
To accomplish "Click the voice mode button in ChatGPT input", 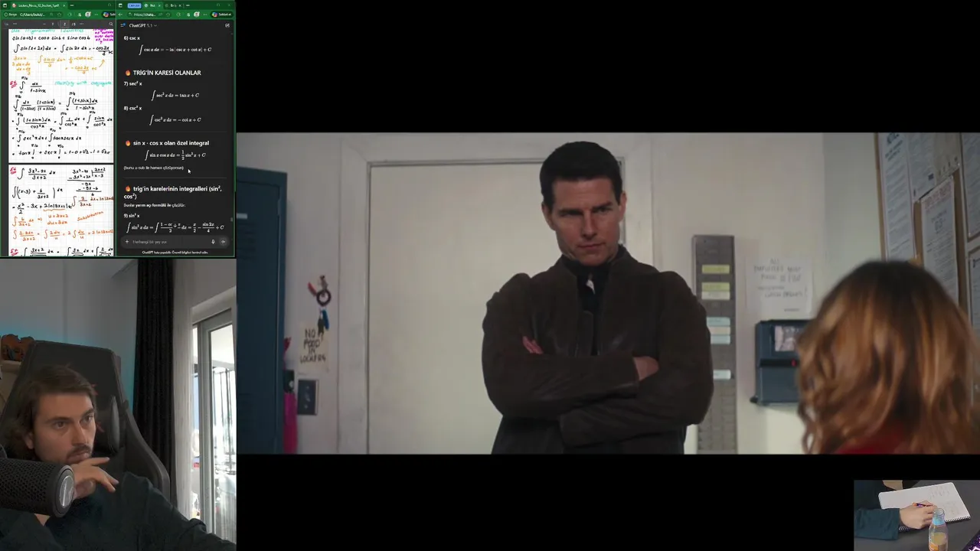I will [223, 242].
